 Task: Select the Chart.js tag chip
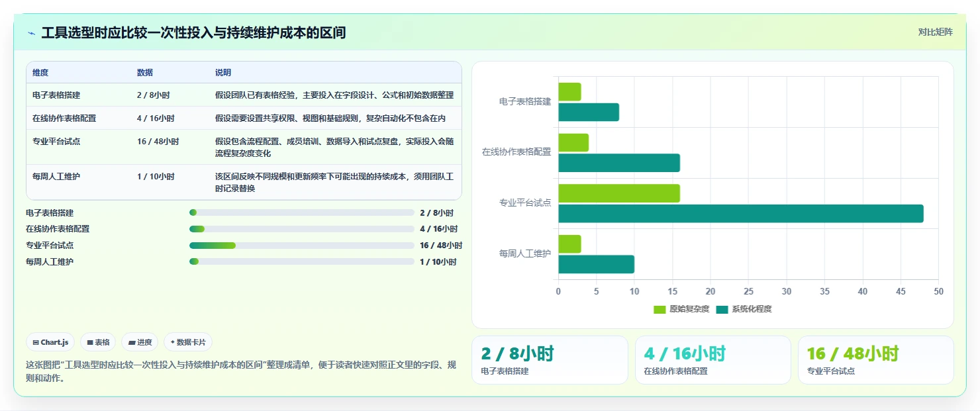[50, 342]
